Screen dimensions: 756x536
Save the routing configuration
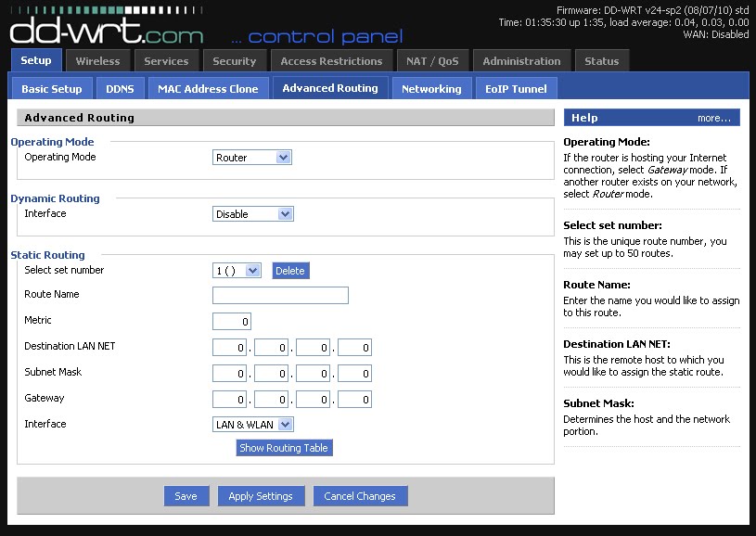pyautogui.click(x=186, y=496)
